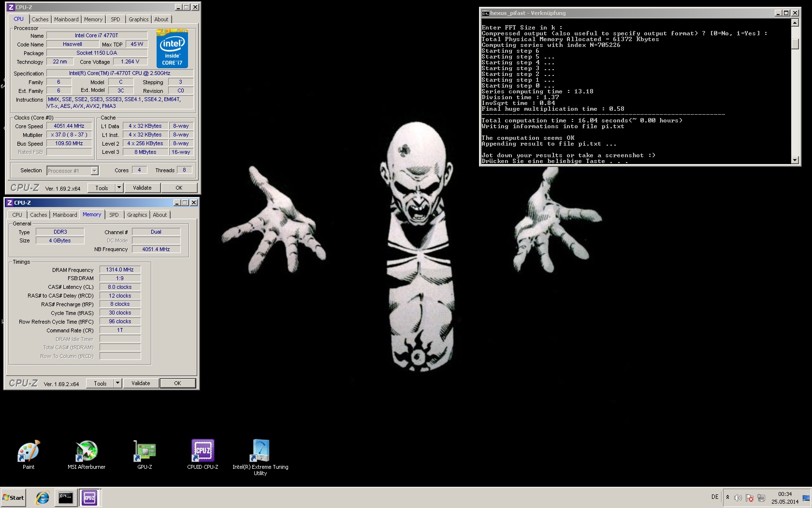Image resolution: width=812 pixels, height=508 pixels.
Task: Click Bus Speed value 109.50 MHz
Action: click(x=69, y=143)
